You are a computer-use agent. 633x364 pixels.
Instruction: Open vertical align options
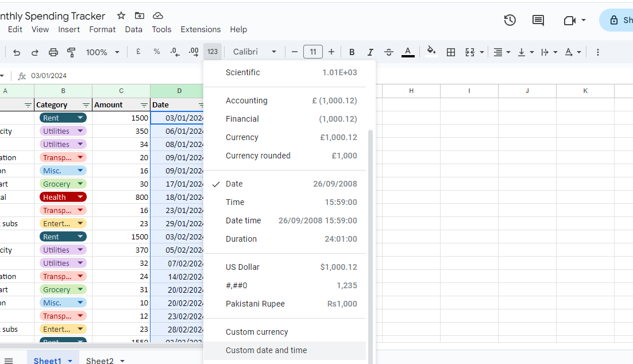point(525,52)
